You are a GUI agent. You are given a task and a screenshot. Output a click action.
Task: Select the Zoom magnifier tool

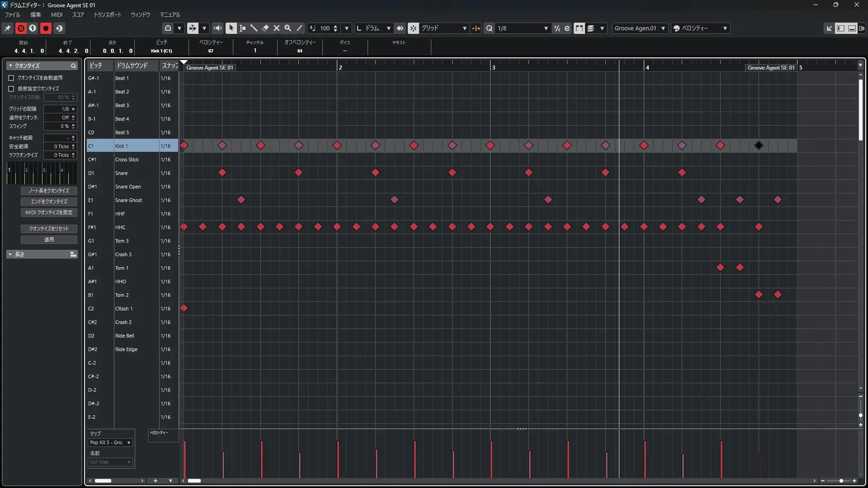tap(288, 28)
